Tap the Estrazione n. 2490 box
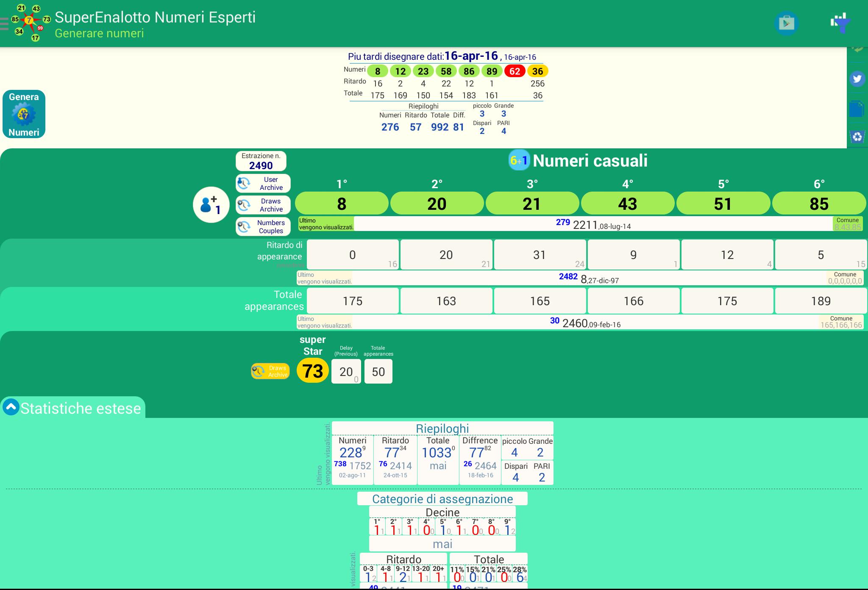 (261, 161)
